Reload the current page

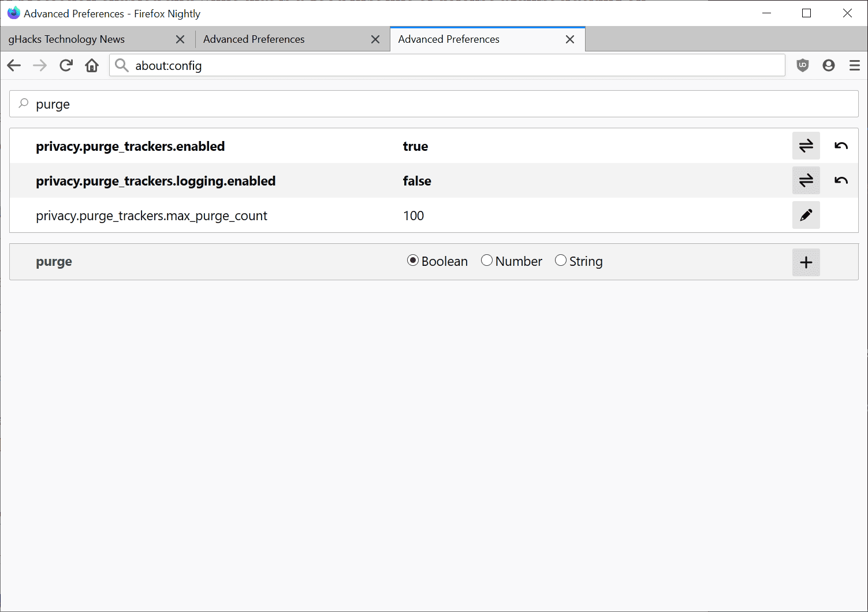pyautogui.click(x=66, y=65)
